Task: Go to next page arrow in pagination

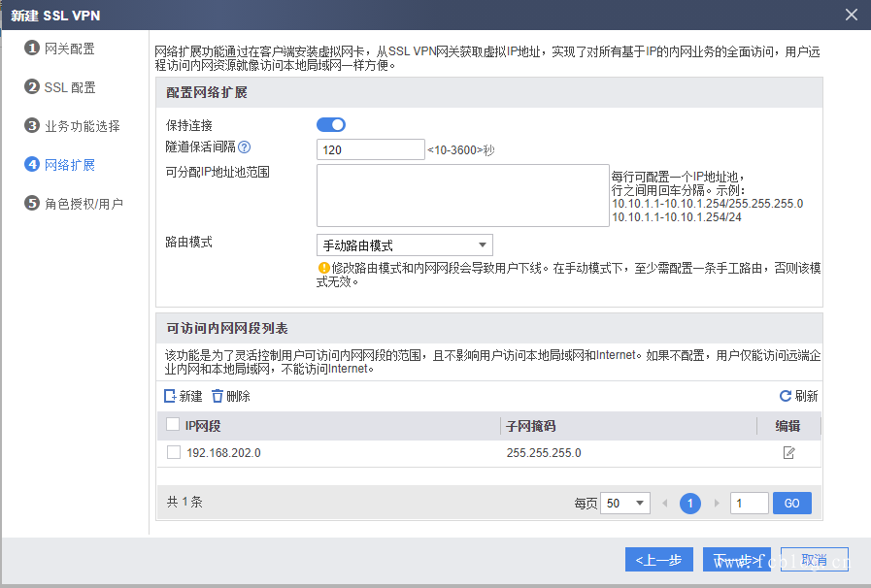Action: click(x=717, y=504)
